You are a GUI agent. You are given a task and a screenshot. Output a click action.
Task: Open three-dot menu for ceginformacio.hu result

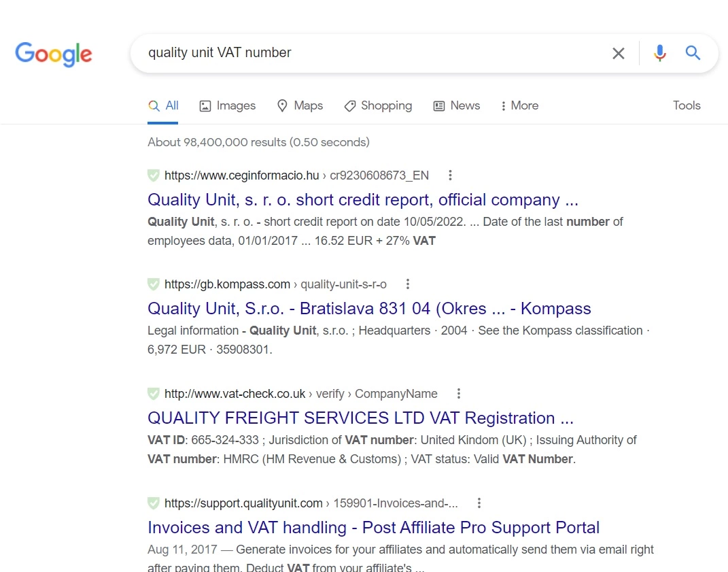click(x=450, y=175)
